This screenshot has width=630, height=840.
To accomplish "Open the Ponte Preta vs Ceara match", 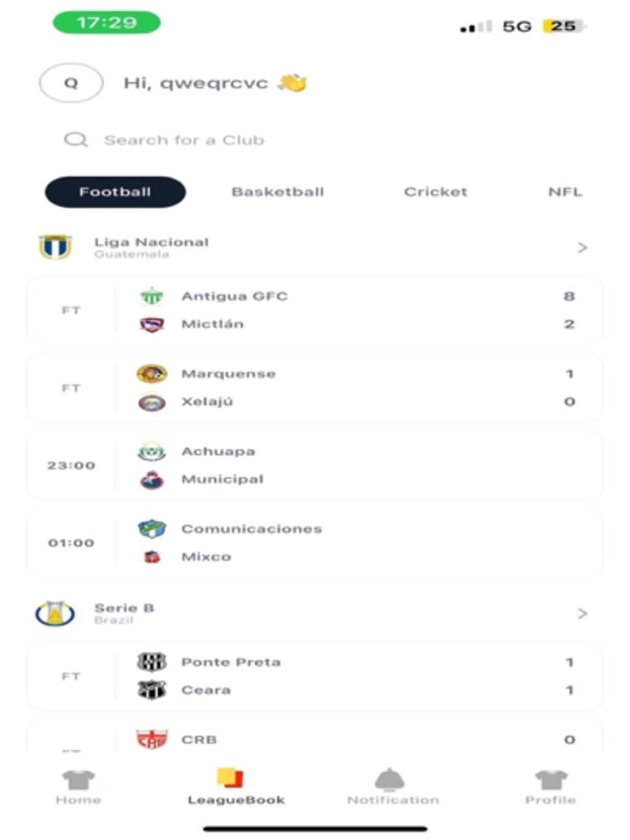I will 315,676.
